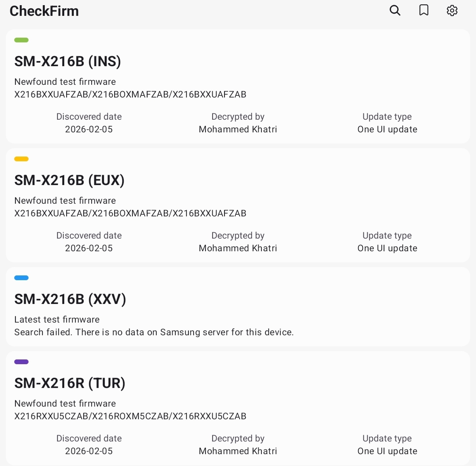
Task: Select the EUX firmware version string
Action: (x=130, y=213)
